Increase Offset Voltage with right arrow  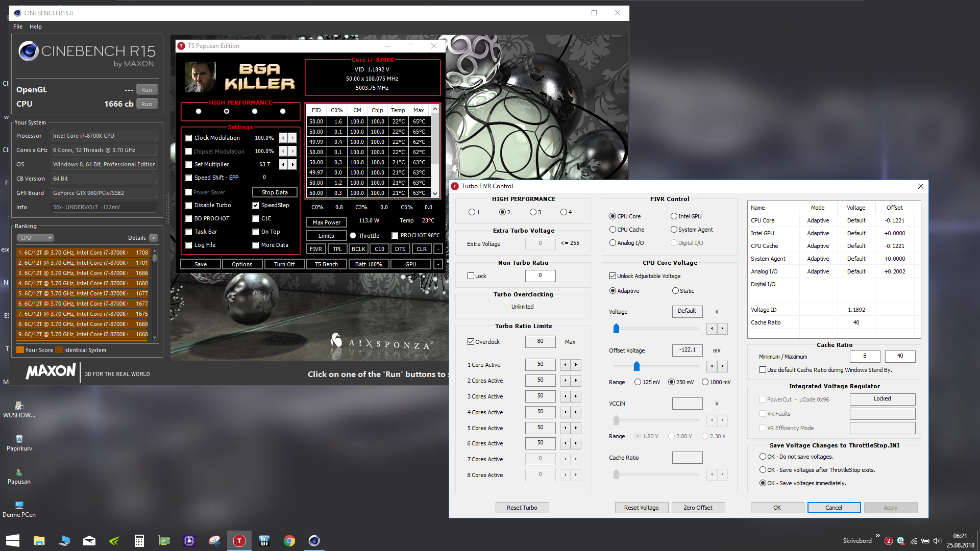click(722, 366)
